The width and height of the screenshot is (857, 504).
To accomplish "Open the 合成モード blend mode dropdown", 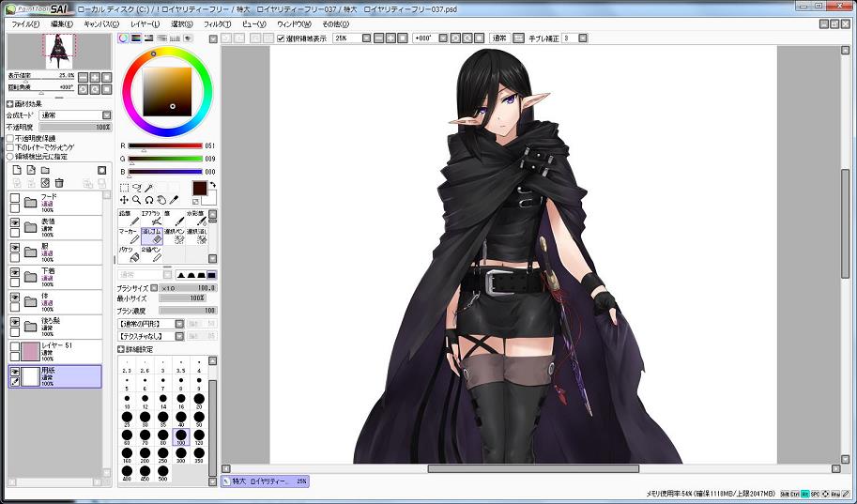I will [x=74, y=115].
